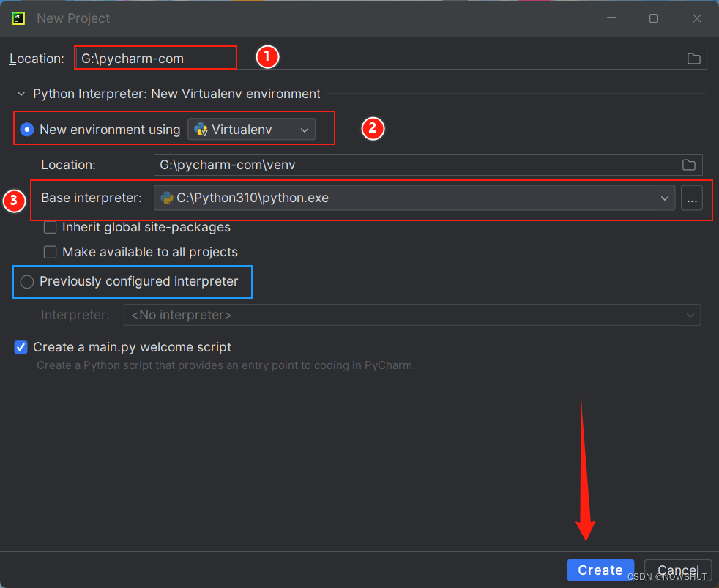Select the New environment using radio button
Viewport: 719px width, 588px height.
tap(27, 130)
